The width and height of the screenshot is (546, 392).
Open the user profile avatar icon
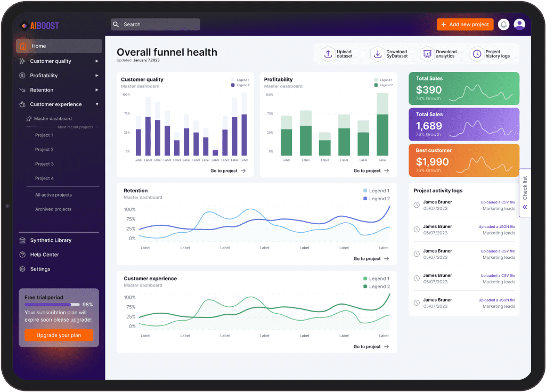click(519, 24)
